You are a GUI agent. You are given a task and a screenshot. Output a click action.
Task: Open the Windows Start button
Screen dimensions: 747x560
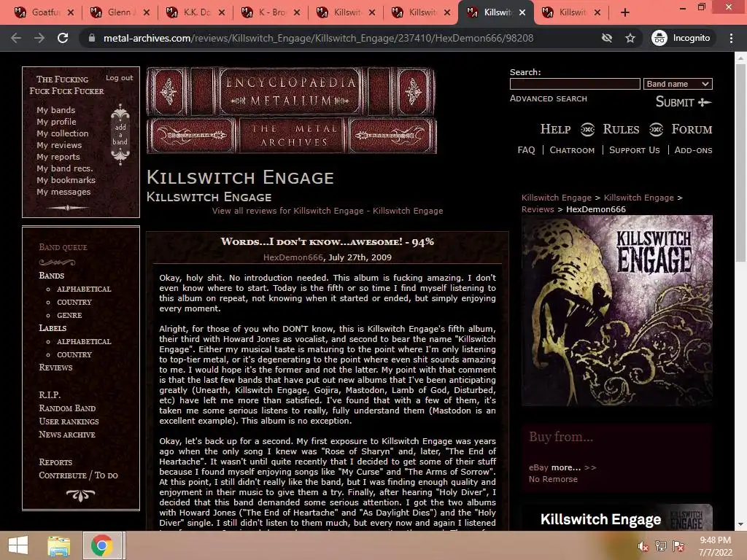(x=18, y=545)
